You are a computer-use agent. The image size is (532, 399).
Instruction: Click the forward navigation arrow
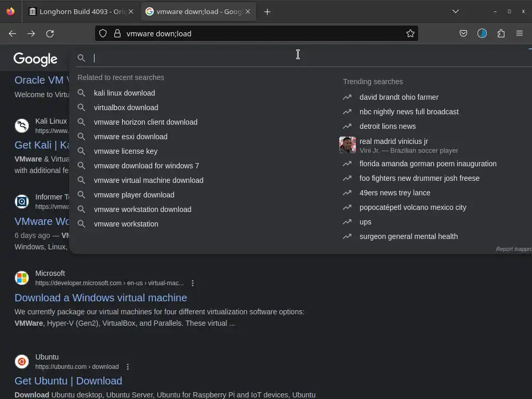[x=31, y=34]
